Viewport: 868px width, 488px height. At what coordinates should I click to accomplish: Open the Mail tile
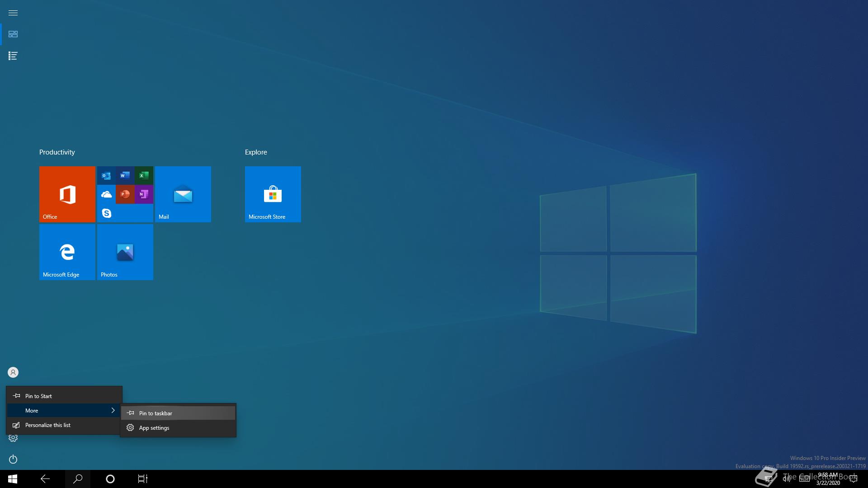tap(183, 194)
